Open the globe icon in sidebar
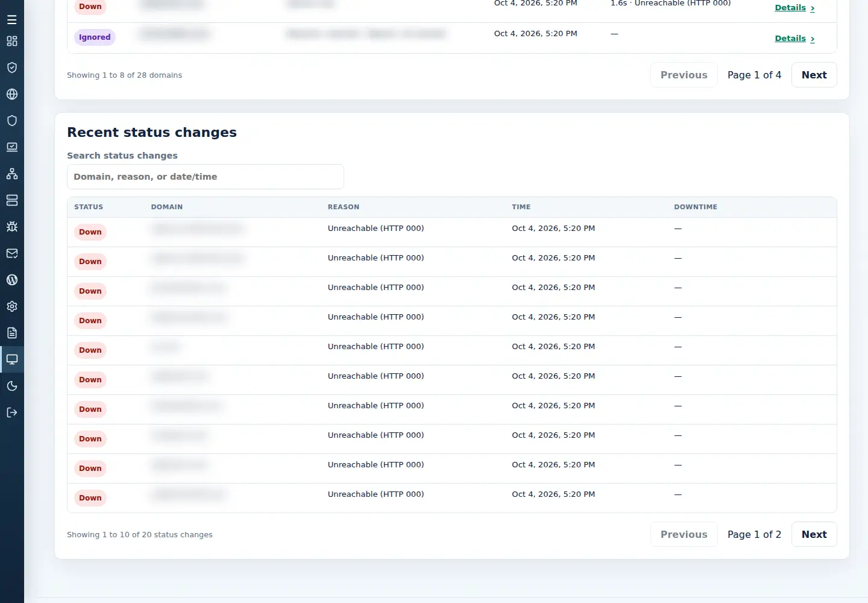The height and width of the screenshot is (603, 868). (12, 94)
